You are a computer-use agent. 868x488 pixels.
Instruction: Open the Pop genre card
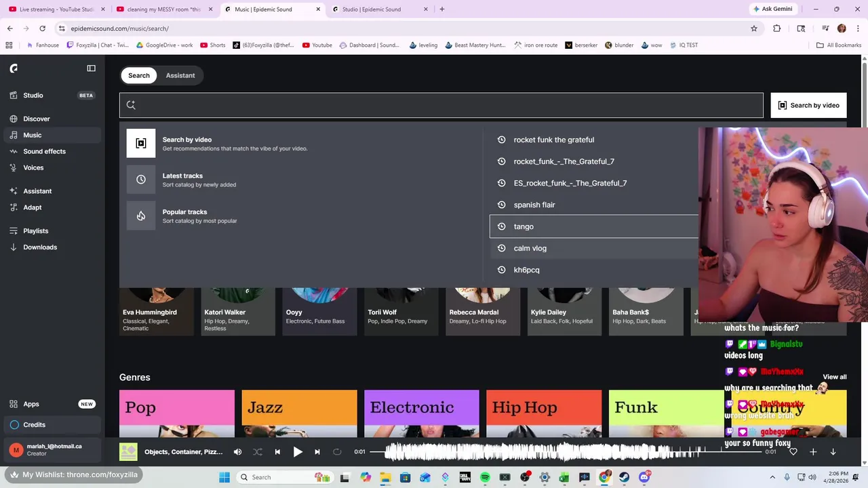pyautogui.click(x=177, y=413)
